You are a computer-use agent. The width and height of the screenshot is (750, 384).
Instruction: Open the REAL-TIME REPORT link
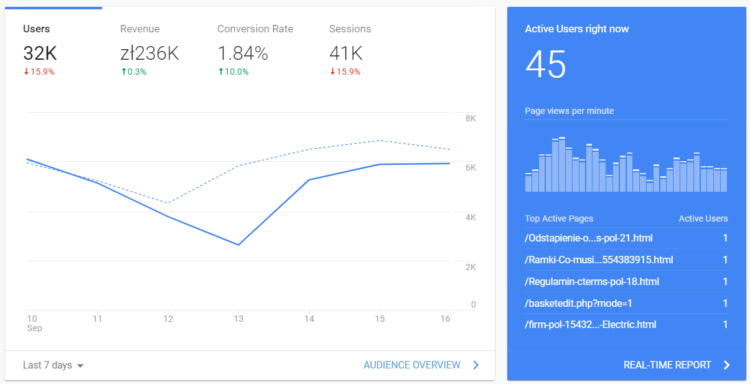(667, 365)
